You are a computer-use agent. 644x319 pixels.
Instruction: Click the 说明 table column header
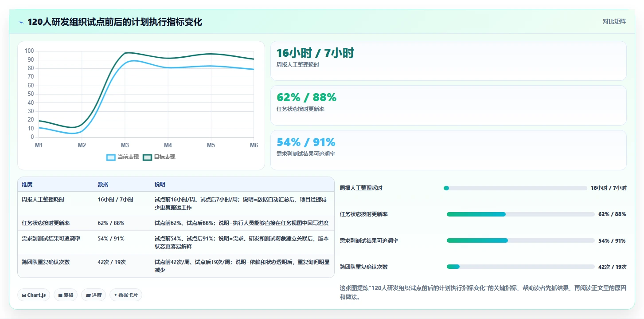[x=160, y=185]
